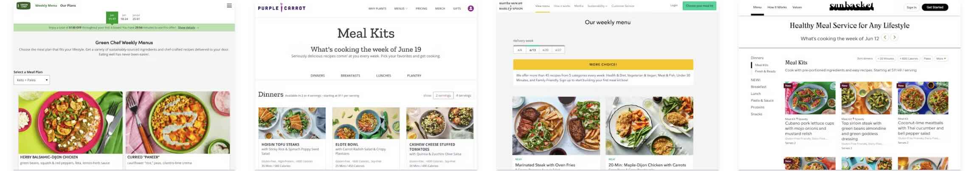This screenshot has width=980, height=171.
Task: Switch to the Breakfasts tab
Action: (x=350, y=76)
